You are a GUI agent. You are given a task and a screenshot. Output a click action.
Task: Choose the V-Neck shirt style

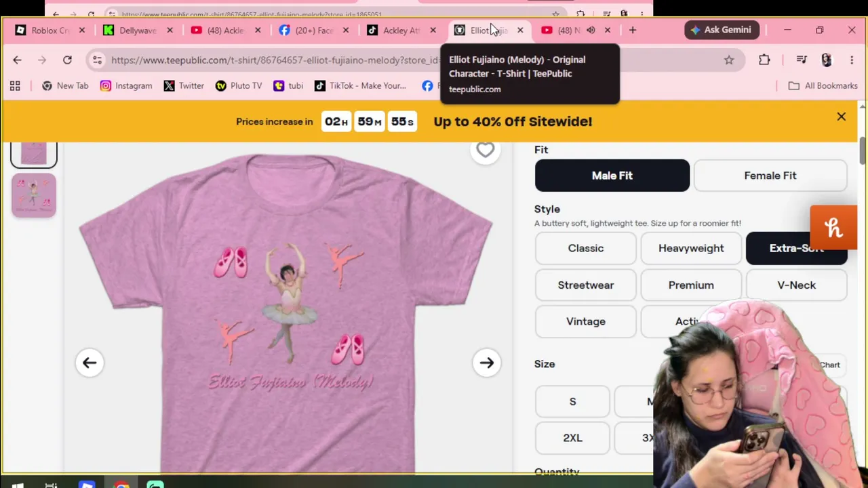pyautogui.click(x=796, y=285)
